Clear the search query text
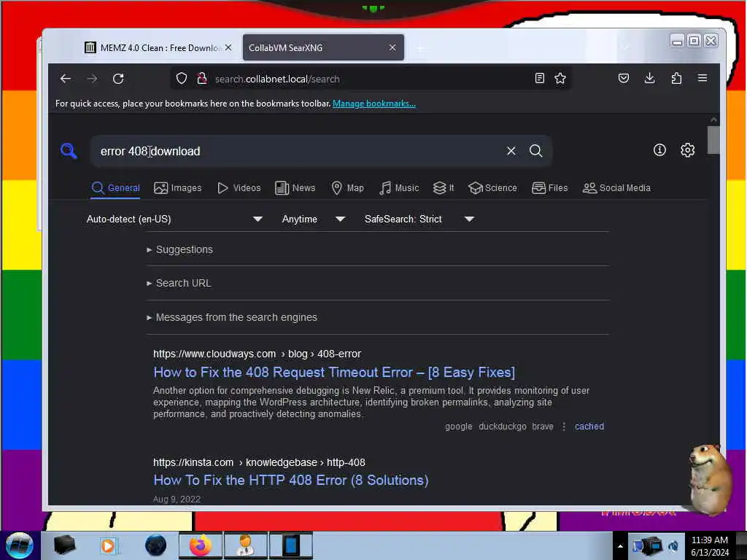 click(511, 151)
